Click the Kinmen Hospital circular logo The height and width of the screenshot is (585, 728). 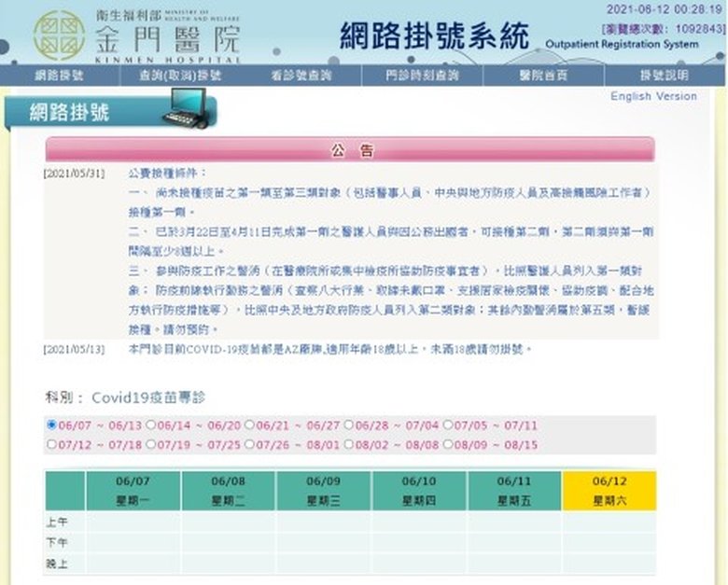58,35
